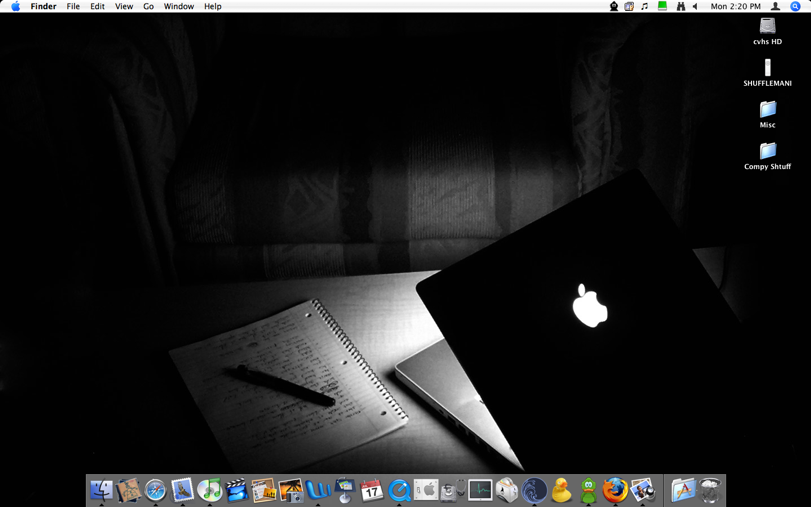Click the binoculars menu bar icon
Image resolution: width=811 pixels, height=507 pixels.
pyautogui.click(x=681, y=6)
